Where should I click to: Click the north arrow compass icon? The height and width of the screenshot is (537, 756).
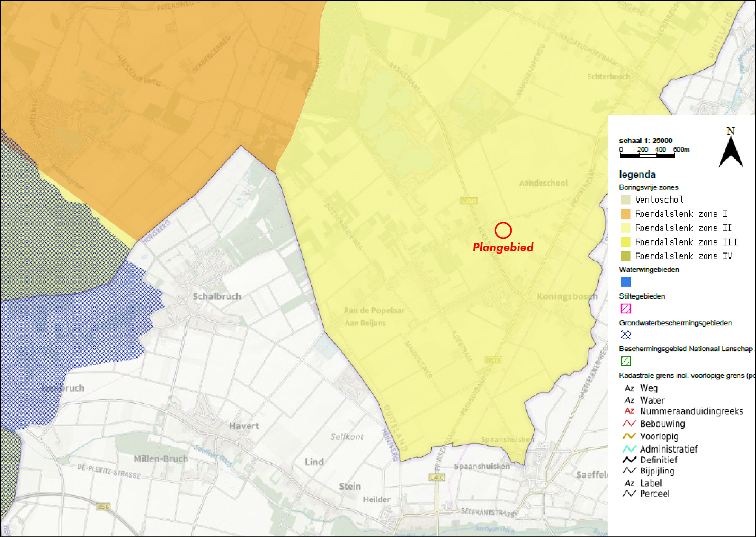click(x=730, y=150)
